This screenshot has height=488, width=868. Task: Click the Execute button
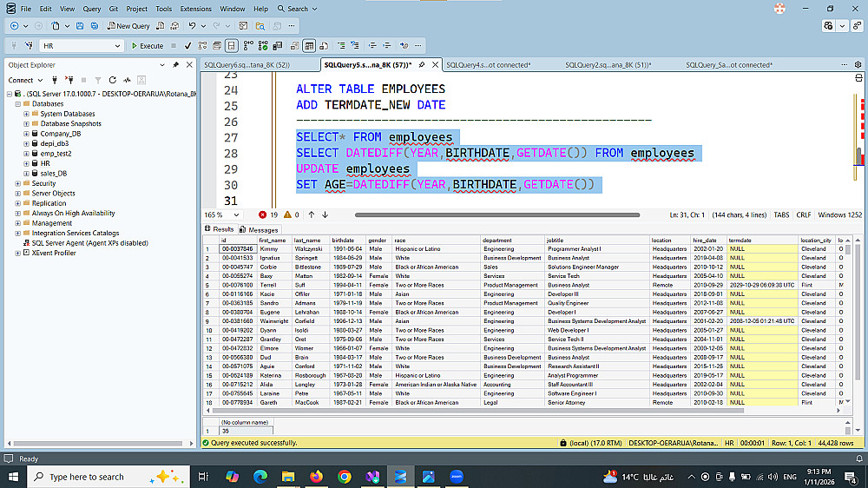click(147, 45)
